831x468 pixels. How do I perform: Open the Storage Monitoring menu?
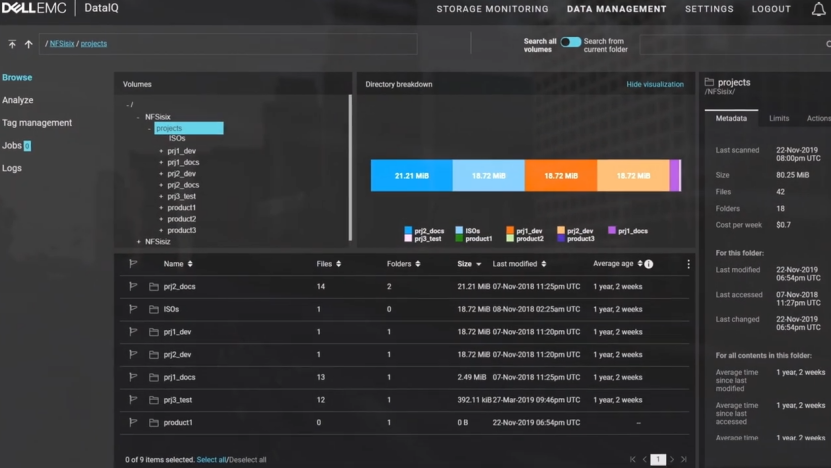492,9
